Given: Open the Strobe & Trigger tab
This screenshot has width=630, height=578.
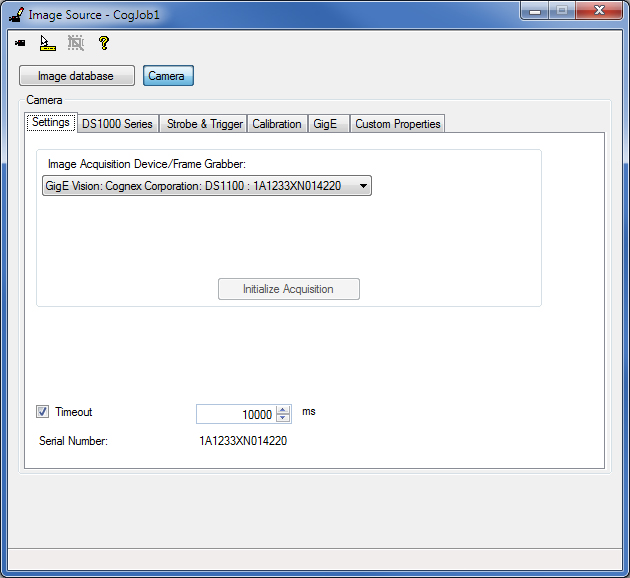Looking at the screenshot, I should coord(205,124).
